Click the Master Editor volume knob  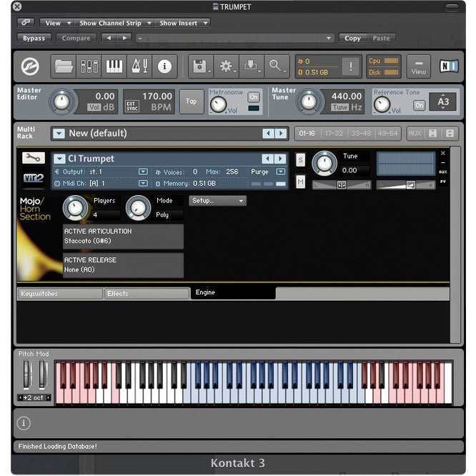point(61,101)
